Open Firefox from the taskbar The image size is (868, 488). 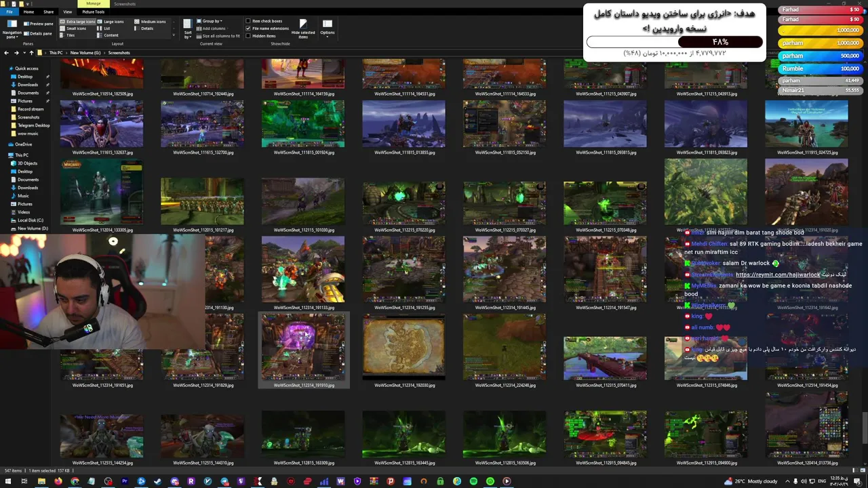click(x=58, y=481)
